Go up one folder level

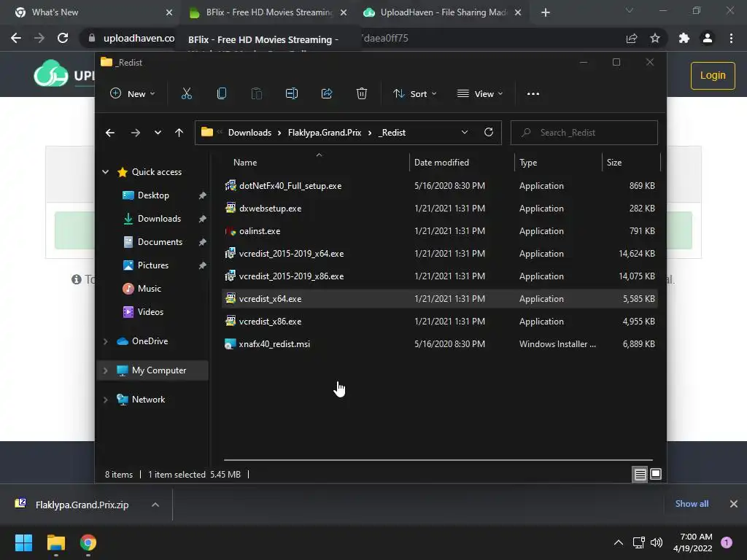pyautogui.click(x=179, y=133)
